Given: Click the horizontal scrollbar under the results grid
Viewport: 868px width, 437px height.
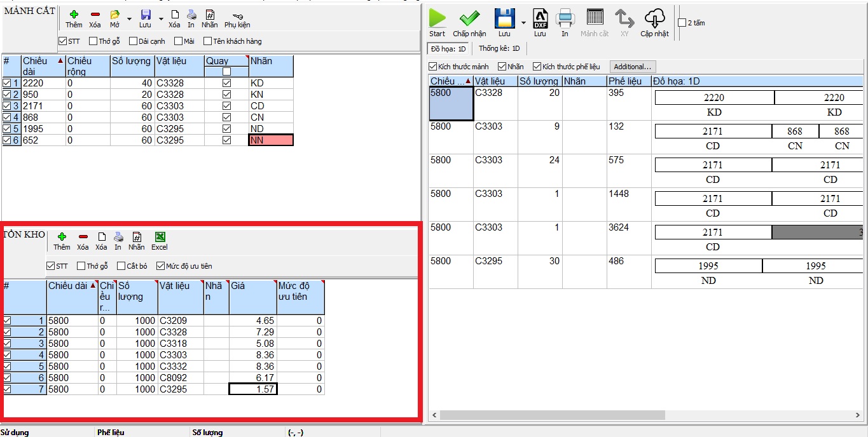Looking at the screenshot, I should (x=551, y=415).
